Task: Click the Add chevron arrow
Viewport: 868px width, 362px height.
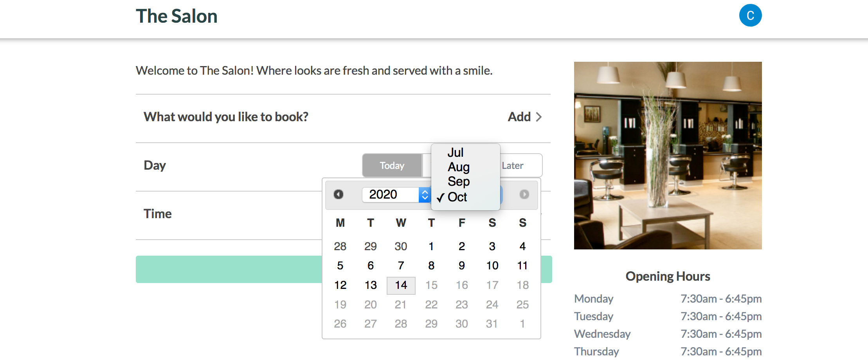Action: (539, 117)
